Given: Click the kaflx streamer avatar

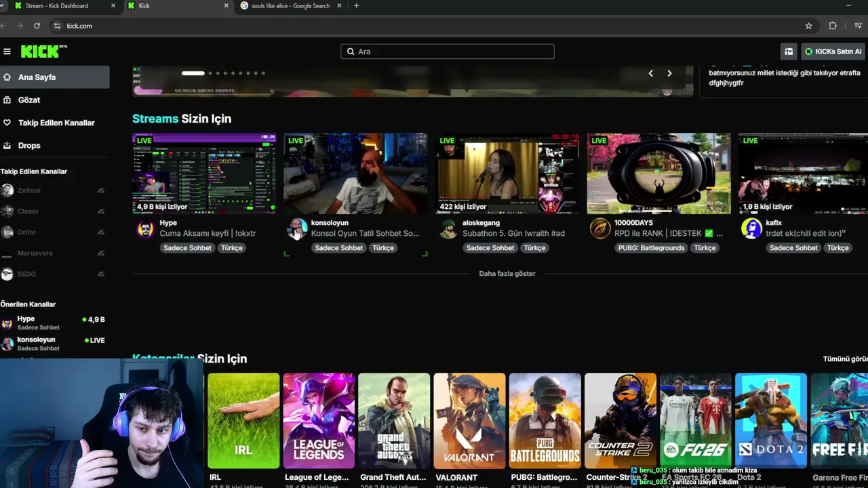Looking at the screenshot, I should pos(751,229).
